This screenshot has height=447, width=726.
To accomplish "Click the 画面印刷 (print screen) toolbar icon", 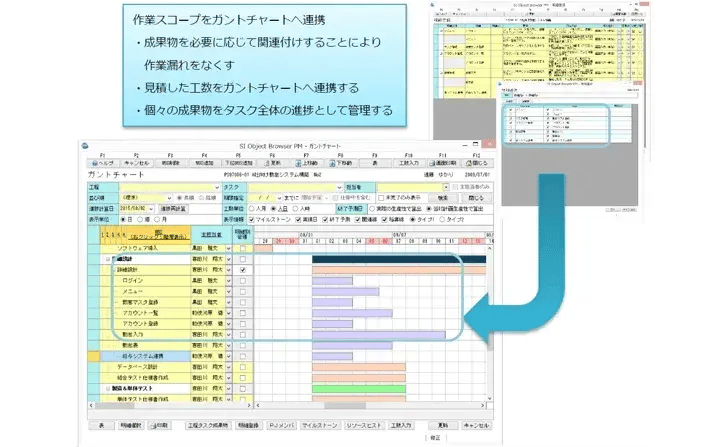I will tap(442, 163).
